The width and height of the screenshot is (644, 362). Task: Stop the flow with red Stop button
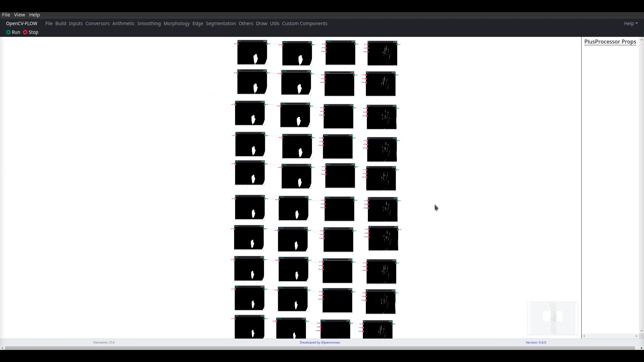[31, 32]
